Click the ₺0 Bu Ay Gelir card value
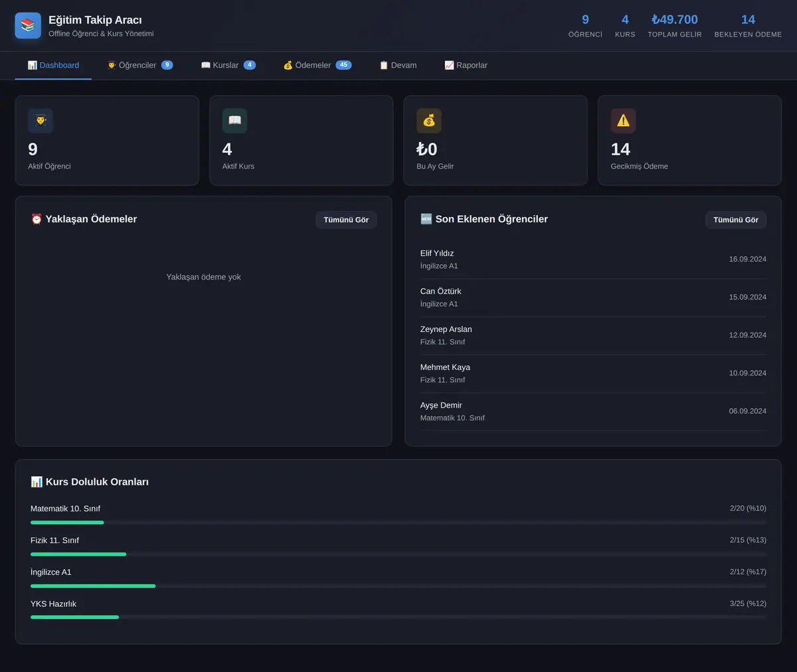This screenshot has height=672, width=797. 427,149
